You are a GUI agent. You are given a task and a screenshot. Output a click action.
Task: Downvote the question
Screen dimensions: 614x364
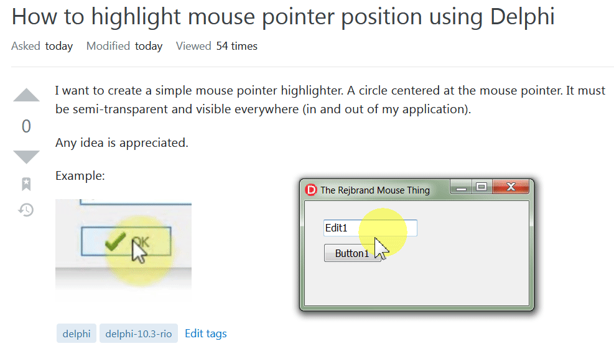pyautogui.click(x=26, y=156)
